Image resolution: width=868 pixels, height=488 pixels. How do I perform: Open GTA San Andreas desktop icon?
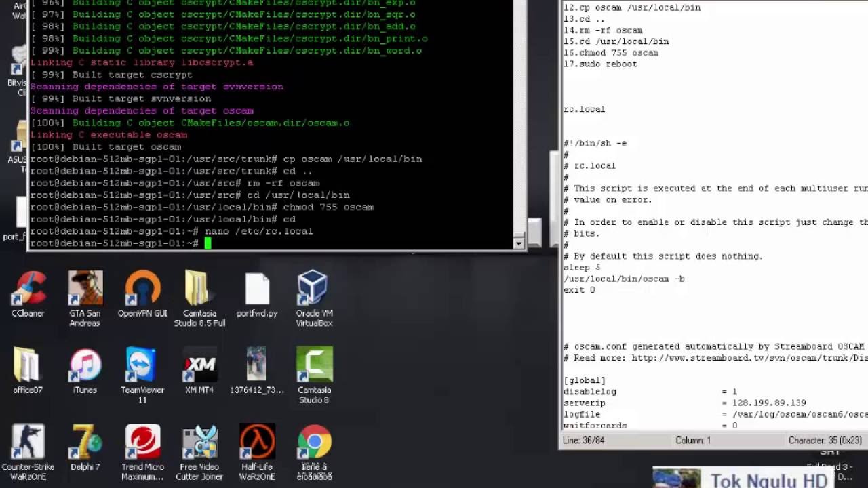tap(85, 298)
